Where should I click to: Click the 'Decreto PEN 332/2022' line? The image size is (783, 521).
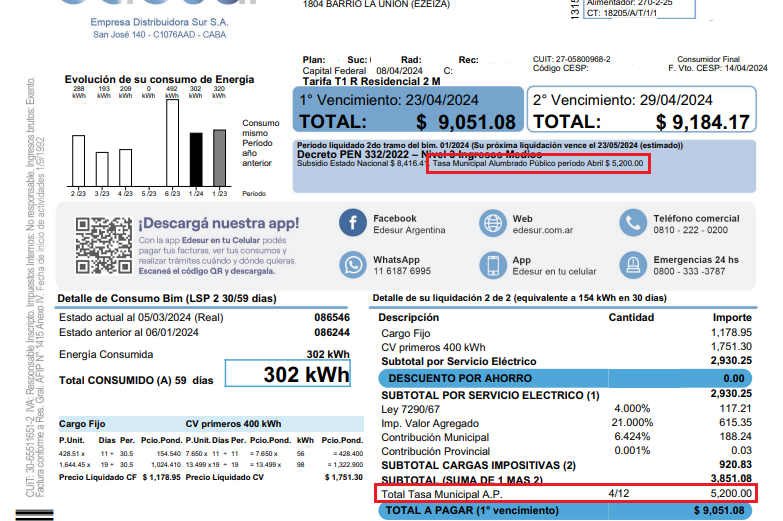coord(419,154)
